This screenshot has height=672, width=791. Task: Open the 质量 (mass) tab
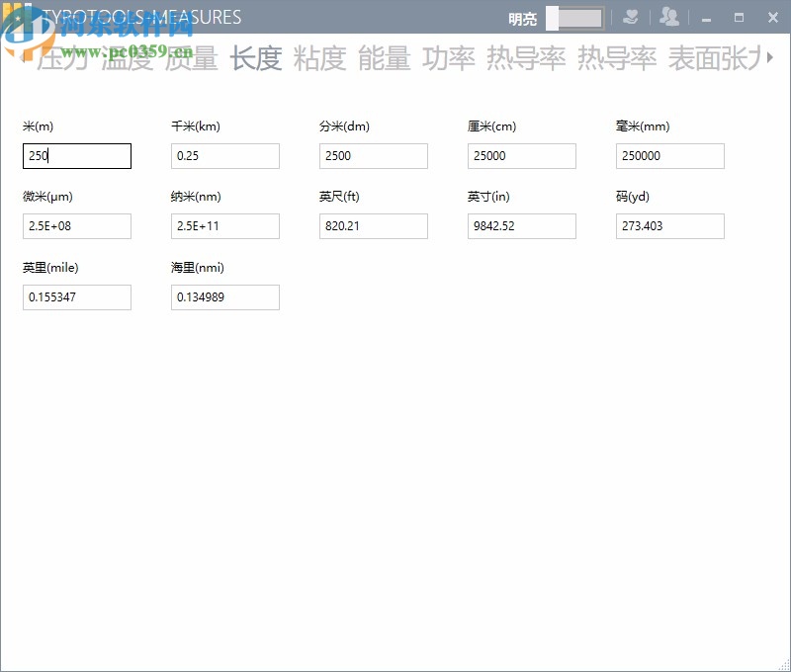[188, 59]
